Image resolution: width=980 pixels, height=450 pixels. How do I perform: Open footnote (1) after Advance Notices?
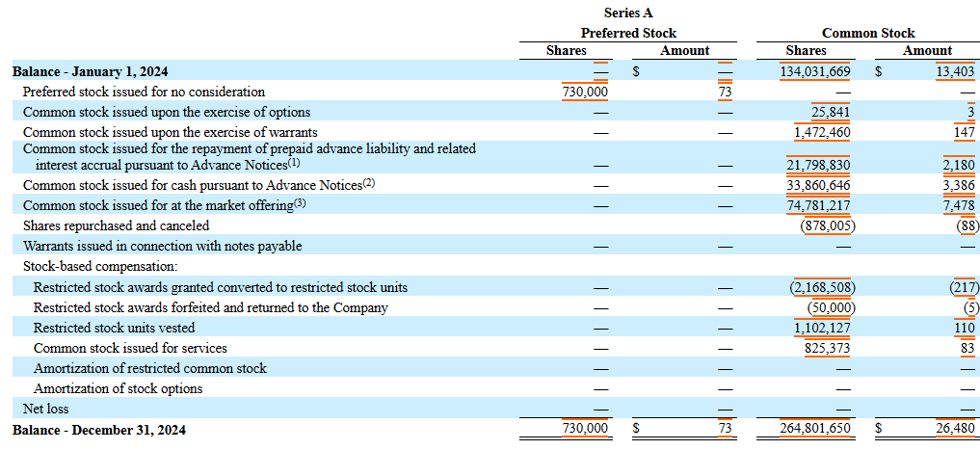pyautogui.click(x=295, y=163)
